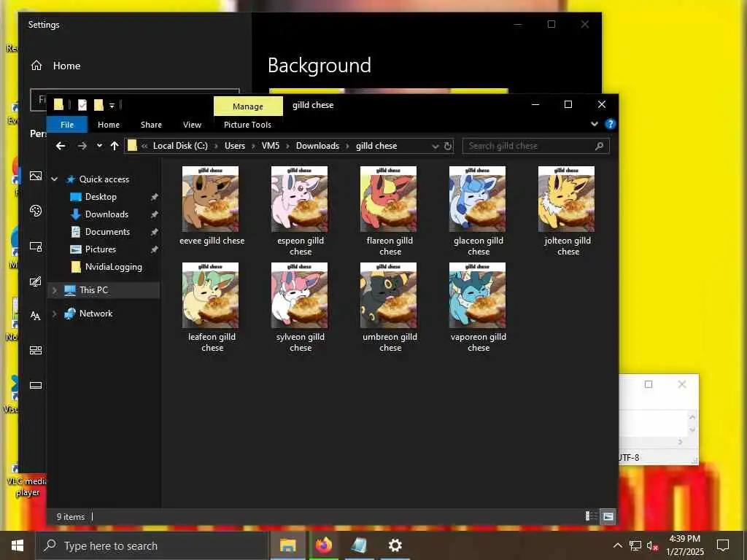
Task: Open the File ribbon tab
Action: point(67,125)
